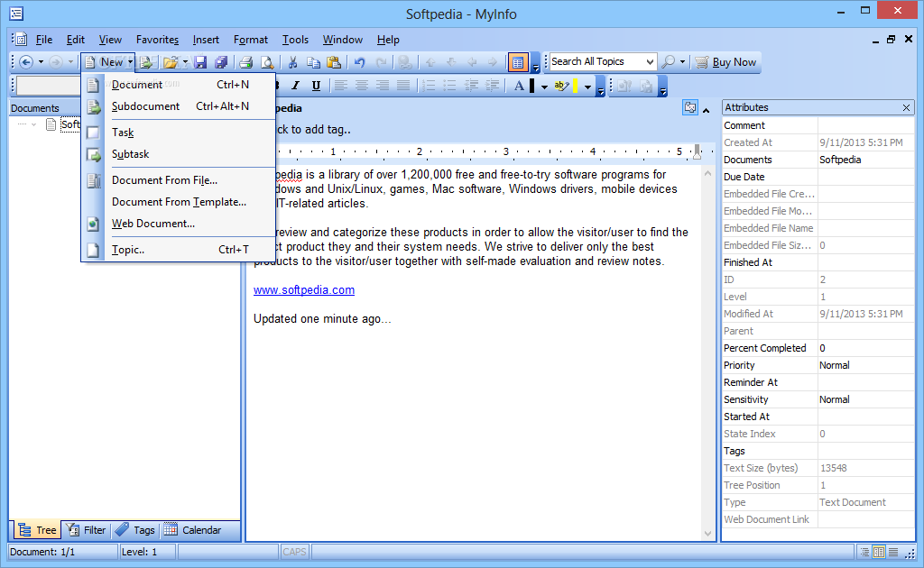Click the Buy Now button

tap(725, 62)
